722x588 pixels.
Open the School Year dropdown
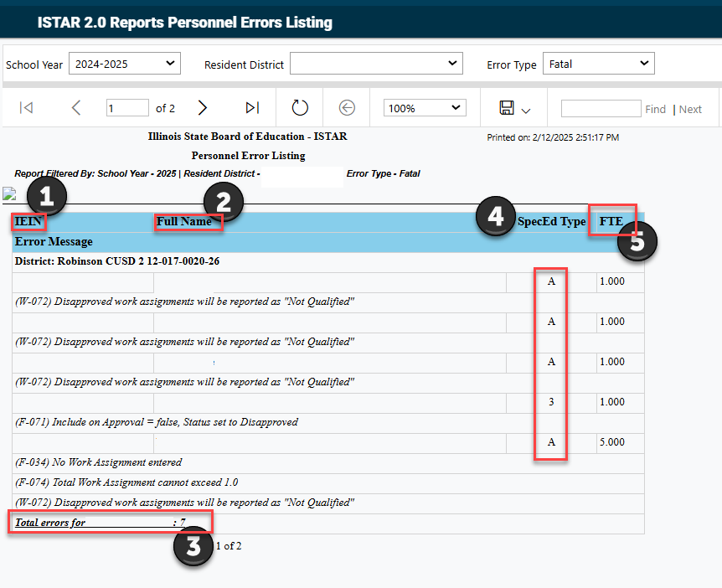125,64
